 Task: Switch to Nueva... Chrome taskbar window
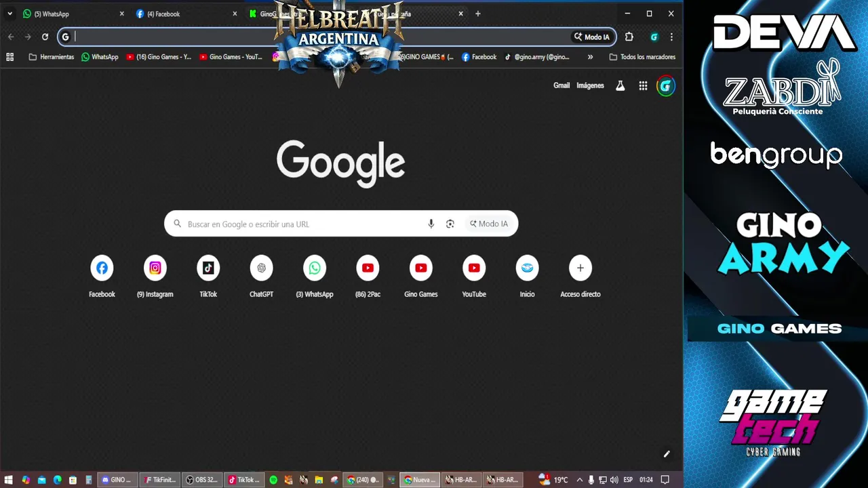coord(420,480)
